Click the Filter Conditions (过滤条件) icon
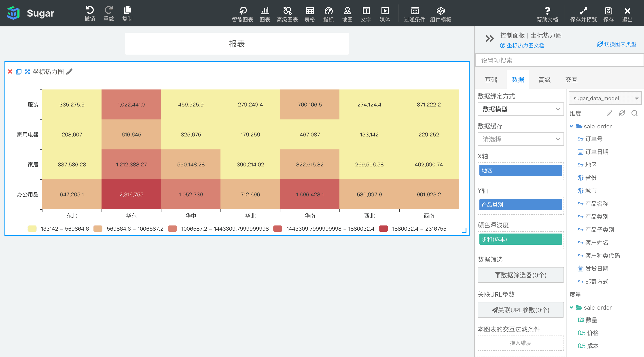Screen dimensions: 644x357 click(414, 11)
